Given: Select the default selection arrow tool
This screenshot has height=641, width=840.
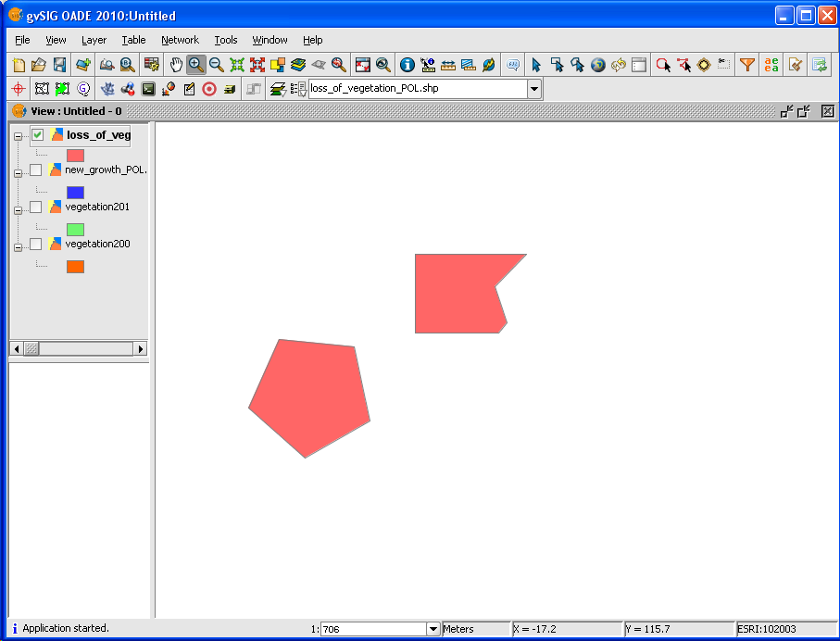Looking at the screenshot, I should 535,65.
